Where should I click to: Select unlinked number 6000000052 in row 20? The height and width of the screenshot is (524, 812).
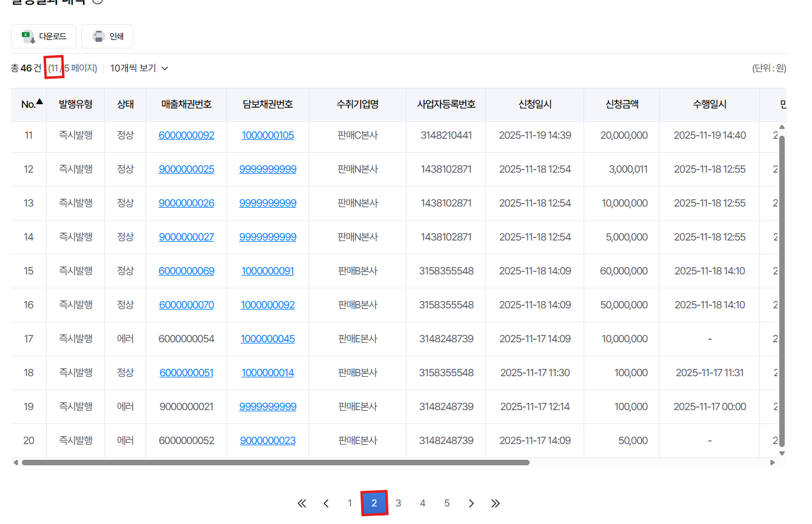coord(187,441)
